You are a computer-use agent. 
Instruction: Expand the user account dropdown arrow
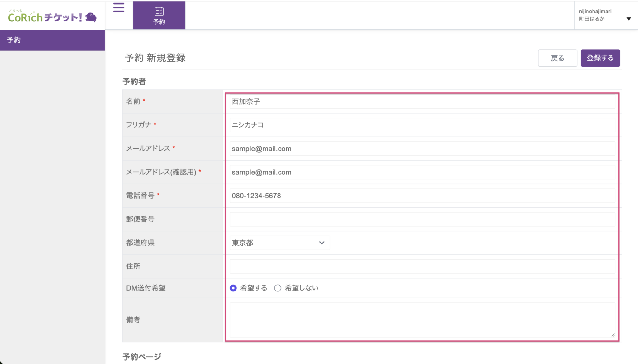(x=629, y=19)
